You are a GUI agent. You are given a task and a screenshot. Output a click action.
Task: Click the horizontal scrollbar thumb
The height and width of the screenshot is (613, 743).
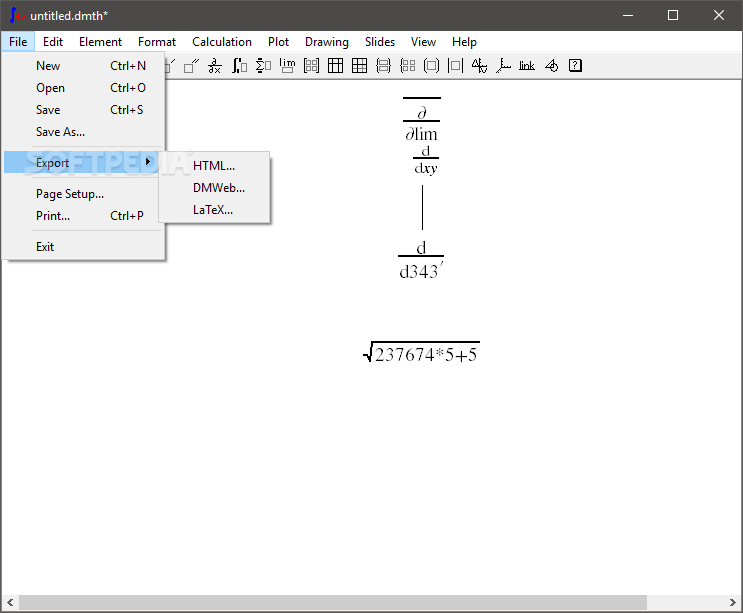[x=333, y=603]
